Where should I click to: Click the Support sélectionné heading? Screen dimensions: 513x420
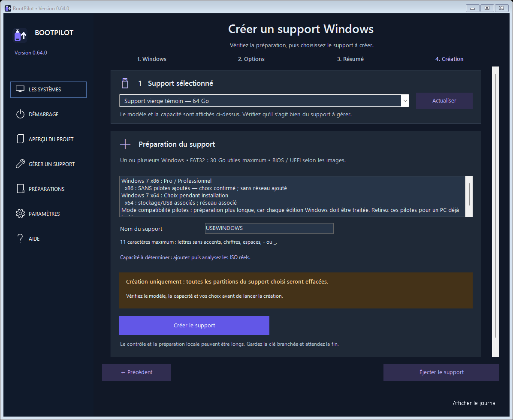click(x=180, y=83)
